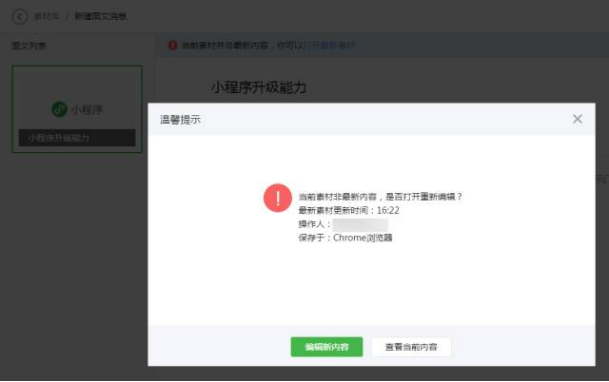Click the 图文列表 sidebar heading

[29, 46]
